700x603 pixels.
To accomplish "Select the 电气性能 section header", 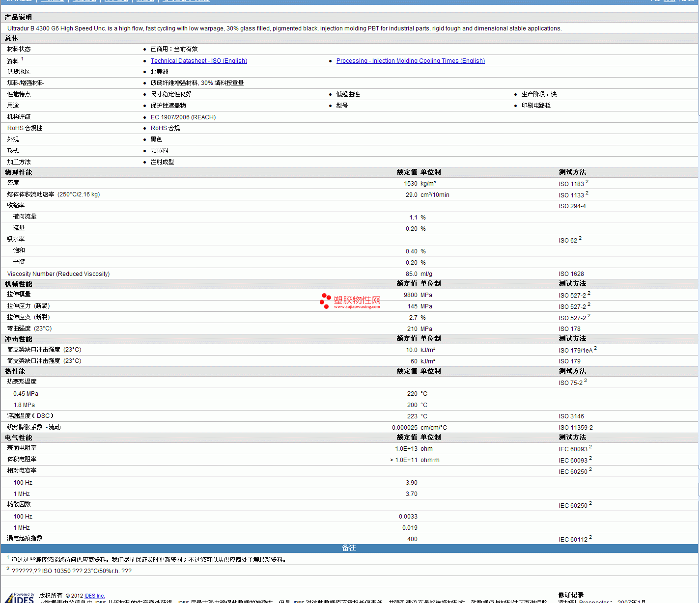I will [x=19, y=438].
